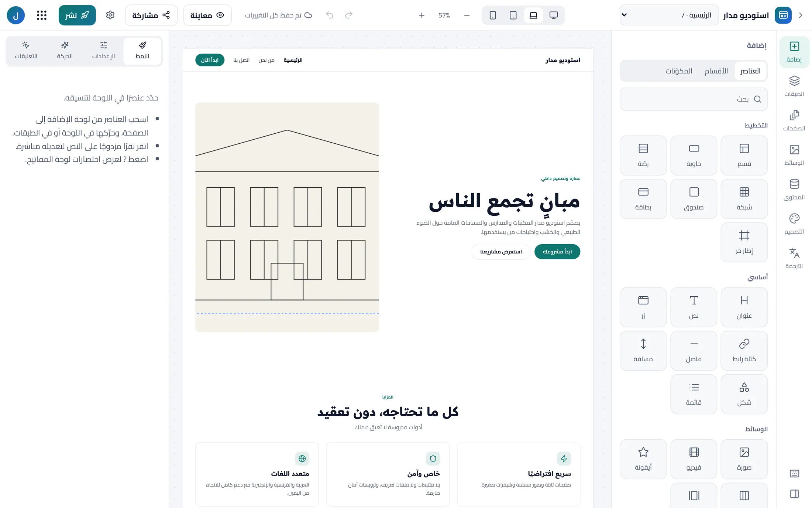The width and height of the screenshot is (812, 508).
Task: Add a عنوان heading element
Action: pos(744,307)
